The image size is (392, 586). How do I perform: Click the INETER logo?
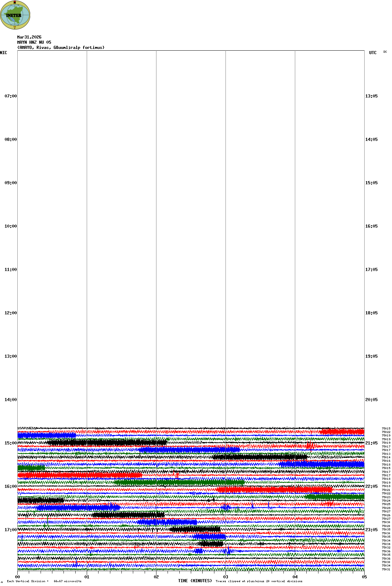coord(15,15)
